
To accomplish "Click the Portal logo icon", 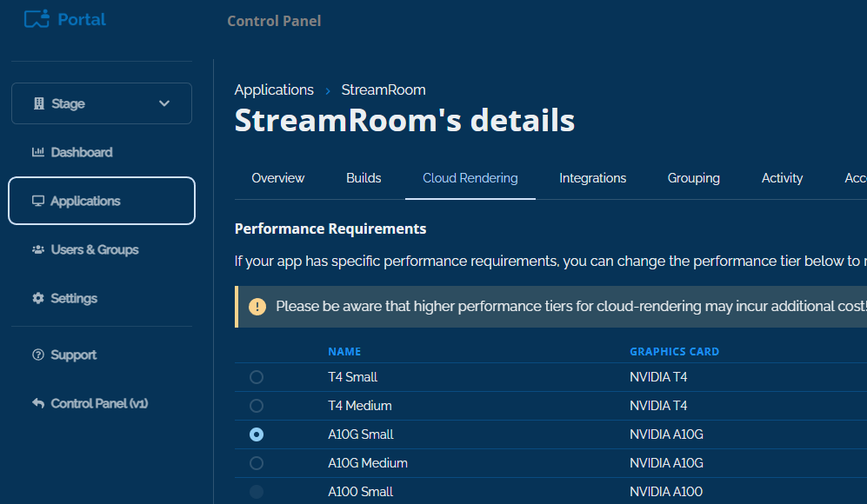I will (x=37, y=18).
